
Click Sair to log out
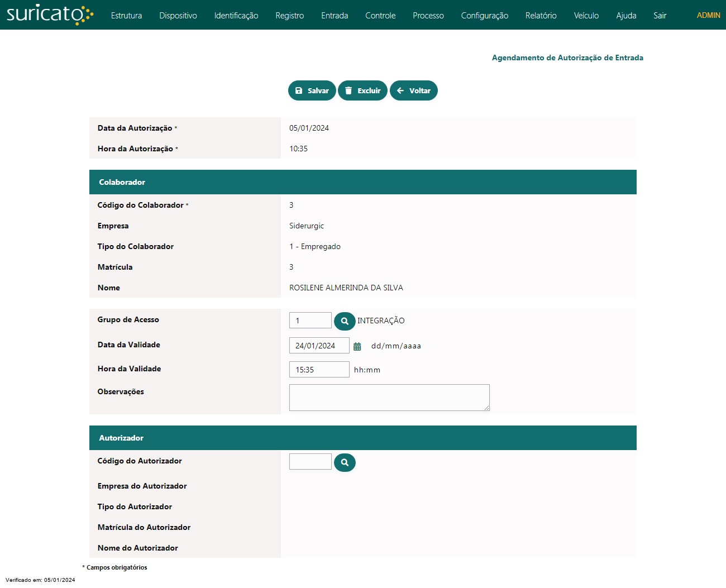point(660,16)
